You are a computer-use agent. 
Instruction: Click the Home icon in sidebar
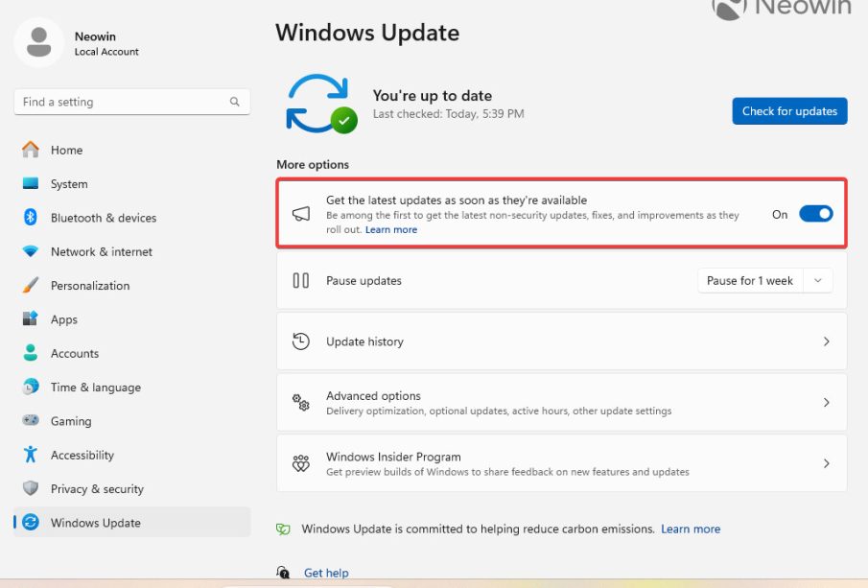click(x=31, y=150)
